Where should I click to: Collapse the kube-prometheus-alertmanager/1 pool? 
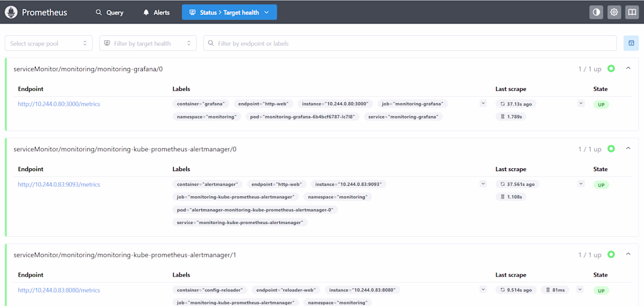pos(628,254)
